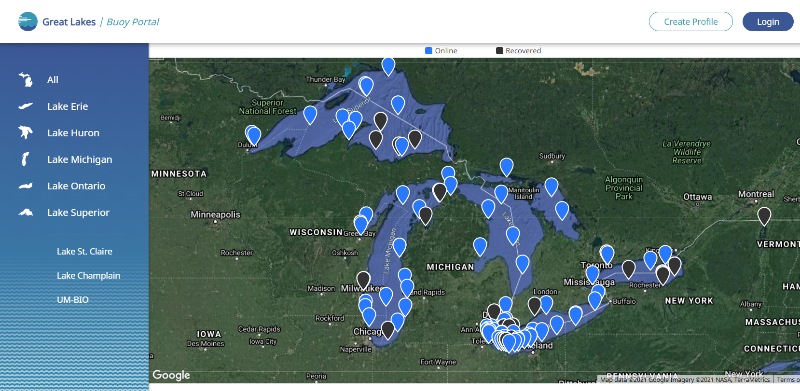Image resolution: width=800 pixels, height=391 pixels.
Task: Click the Login button
Action: pos(768,21)
